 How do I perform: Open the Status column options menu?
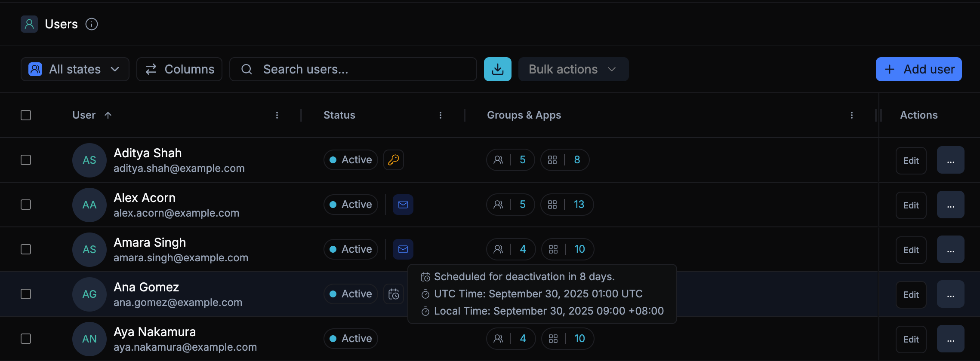[x=440, y=115]
